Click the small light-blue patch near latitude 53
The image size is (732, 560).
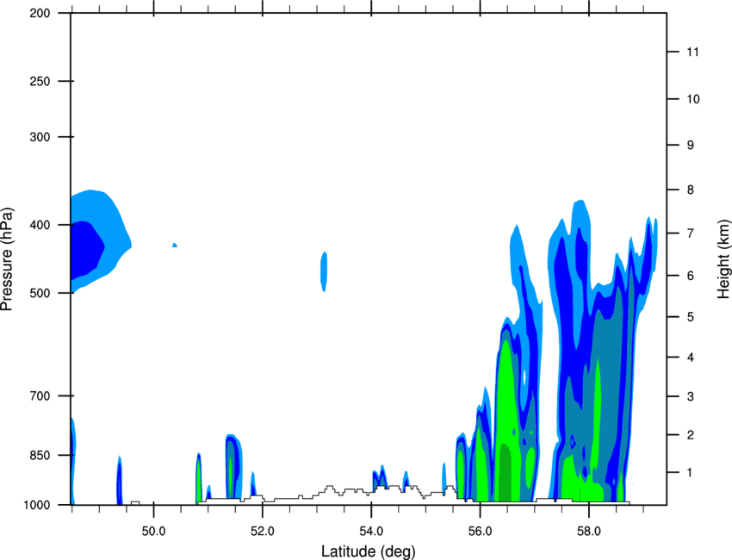point(324,271)
